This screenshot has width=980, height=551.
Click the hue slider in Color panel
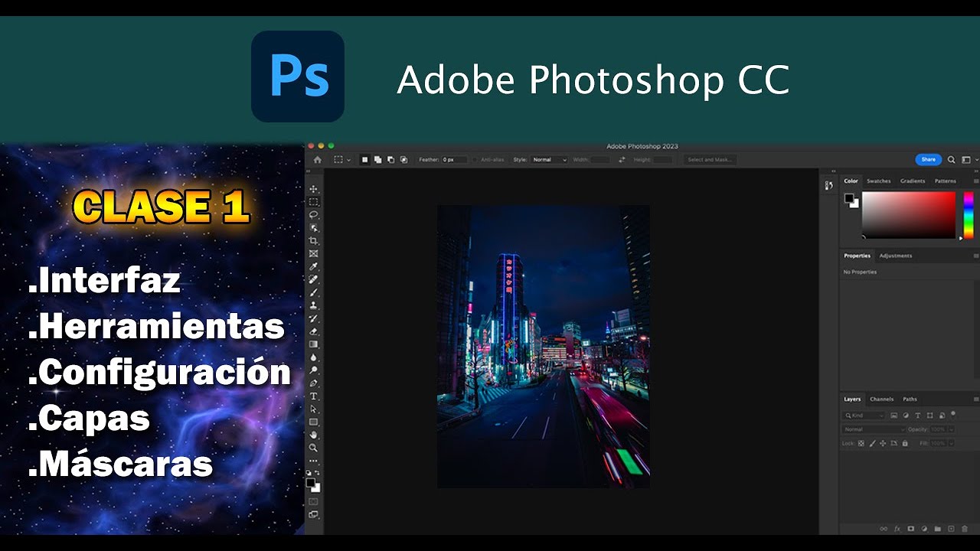coord(968,215)
